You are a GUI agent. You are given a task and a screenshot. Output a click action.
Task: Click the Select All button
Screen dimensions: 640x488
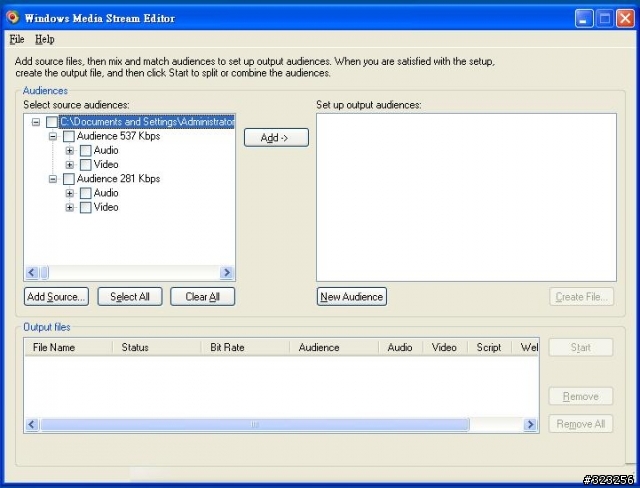point(130,297)
